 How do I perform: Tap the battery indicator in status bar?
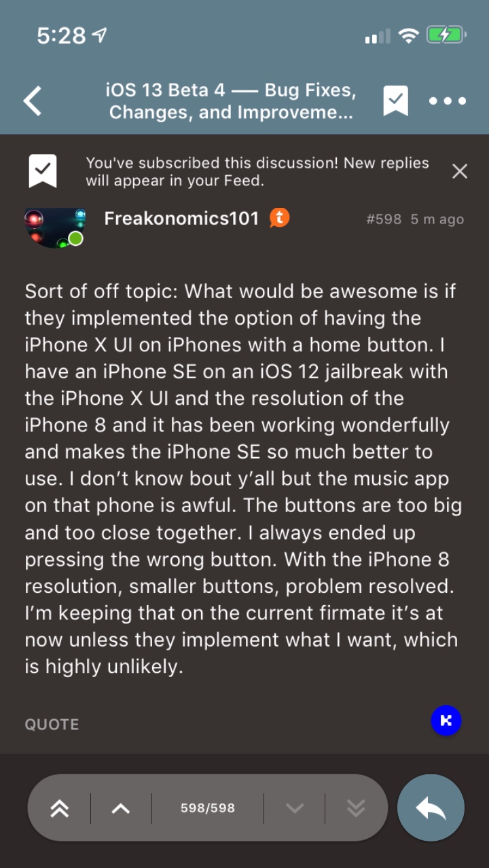pos(446,35)
